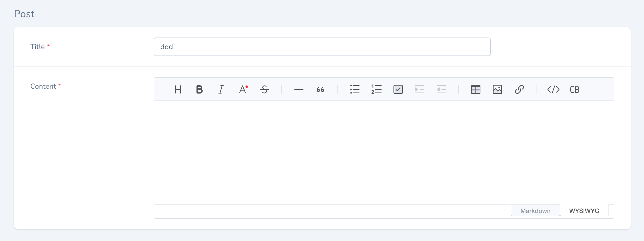Click the Content label
The width and height of the screenshot is (644, 241).
[x=43, y=86]
